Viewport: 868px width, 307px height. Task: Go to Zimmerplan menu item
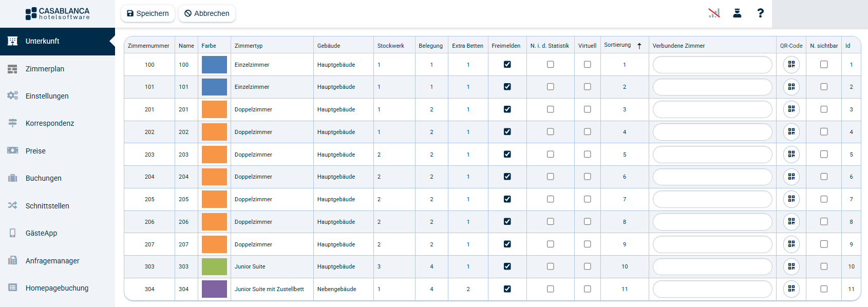click(x=58, y=69)
